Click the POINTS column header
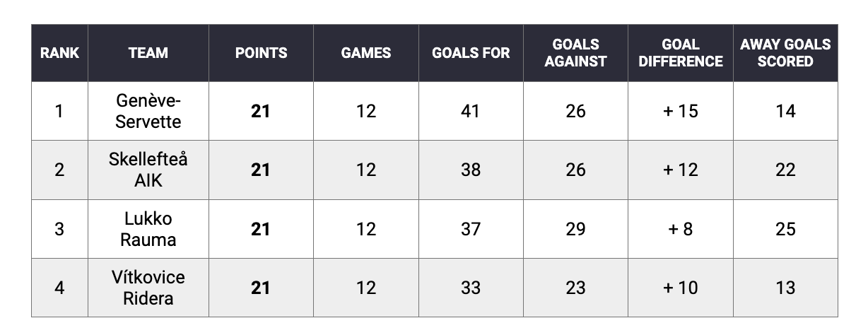The height and width of the screenshot is (335, 868). [261, 53]
